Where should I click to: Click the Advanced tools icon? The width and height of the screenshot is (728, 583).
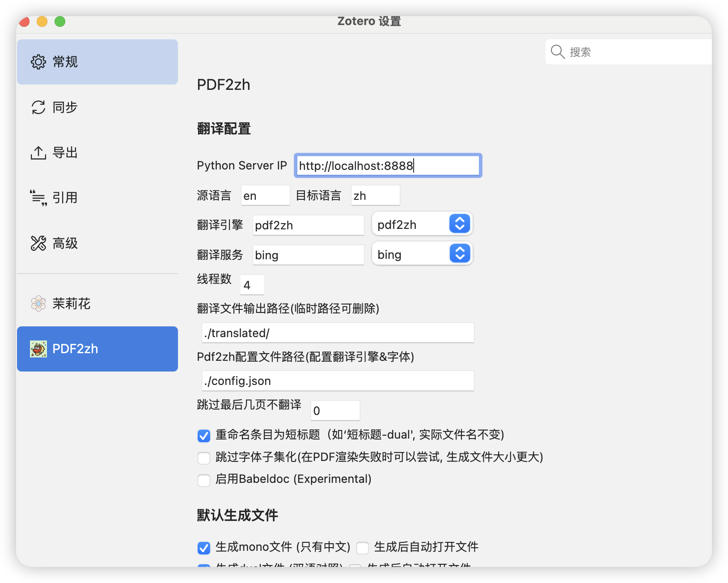(38, 243)
